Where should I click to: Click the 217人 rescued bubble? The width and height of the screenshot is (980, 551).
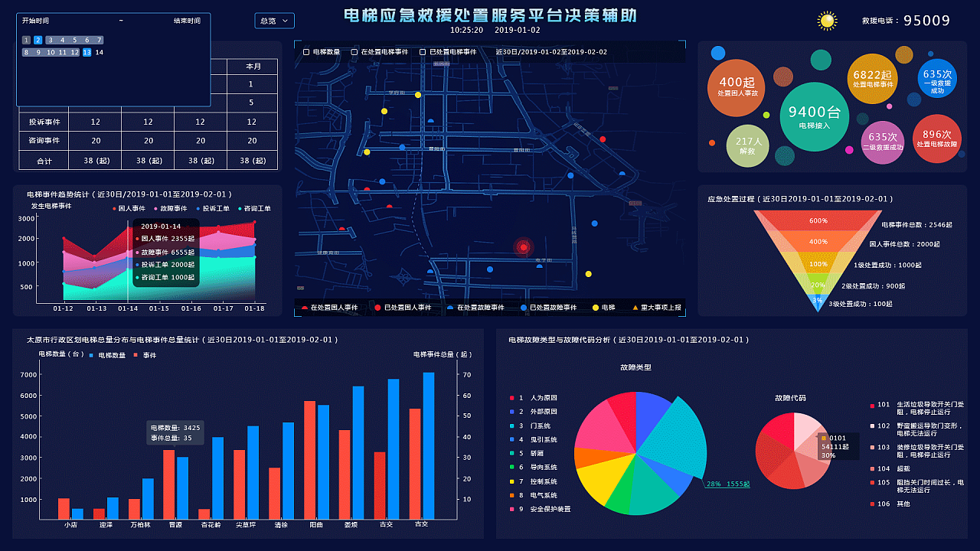tap(748, 145)
